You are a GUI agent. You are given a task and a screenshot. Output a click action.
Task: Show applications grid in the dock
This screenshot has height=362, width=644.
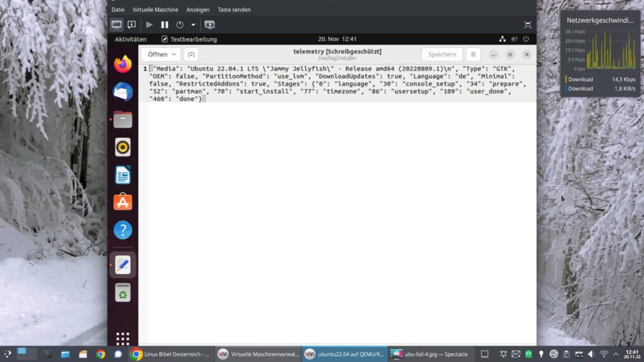[123, 339]
